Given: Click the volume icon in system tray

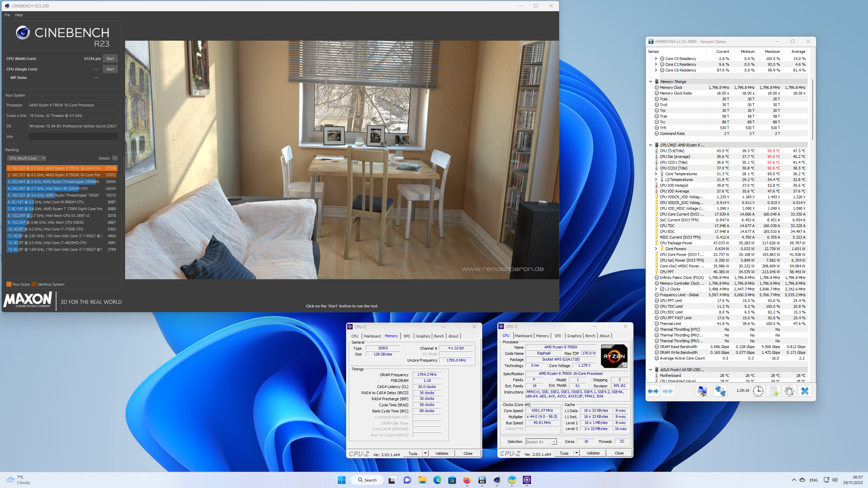Looking at the screenshot, I should tap(835, 480).
